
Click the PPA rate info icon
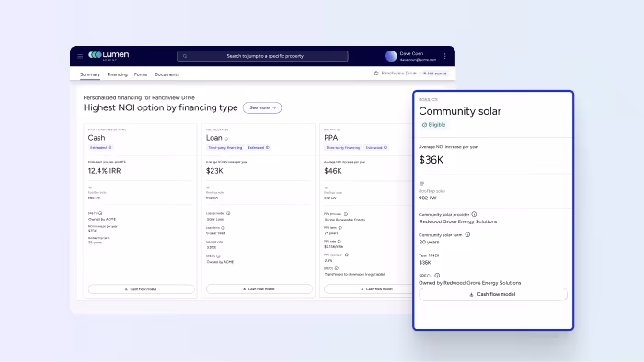339,241
